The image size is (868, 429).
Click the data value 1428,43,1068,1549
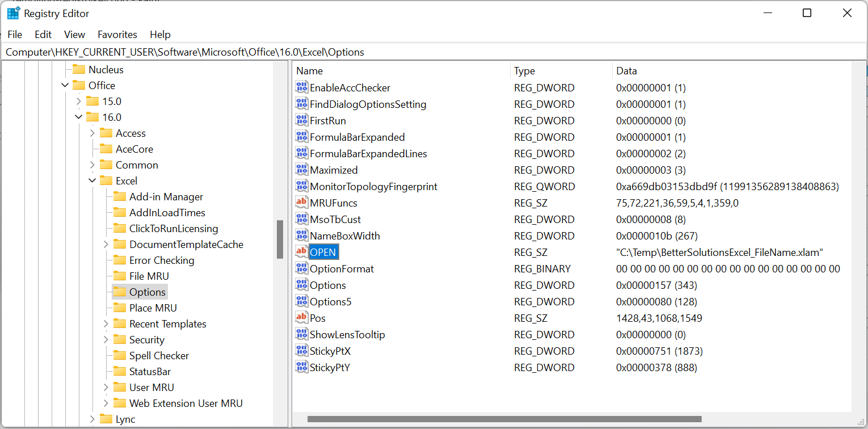pos(659,318)
